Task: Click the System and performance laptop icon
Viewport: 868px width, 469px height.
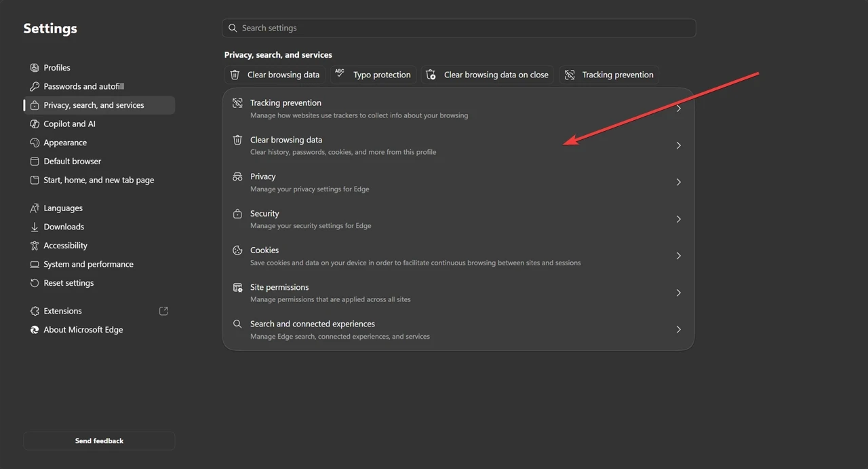Action: (35, 264)
